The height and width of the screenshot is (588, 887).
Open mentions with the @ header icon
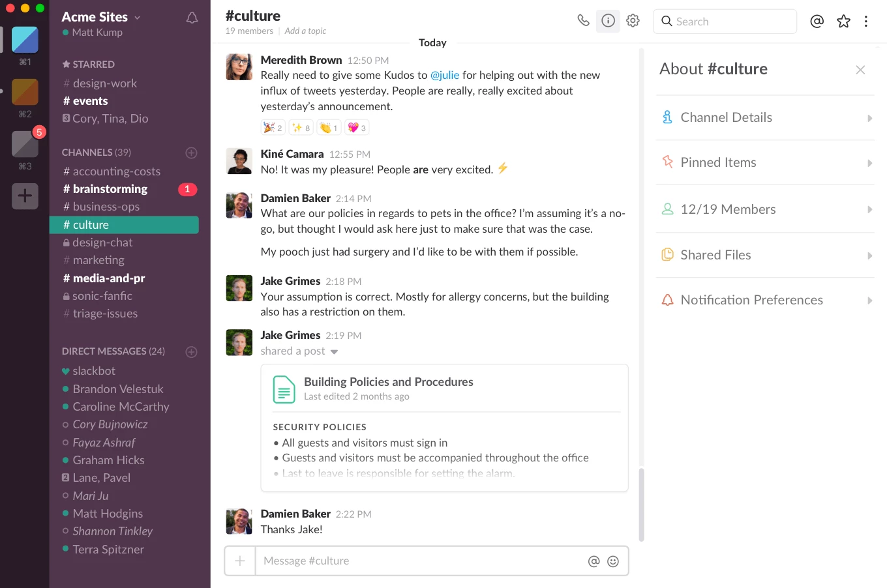click(x=817, y=22)
